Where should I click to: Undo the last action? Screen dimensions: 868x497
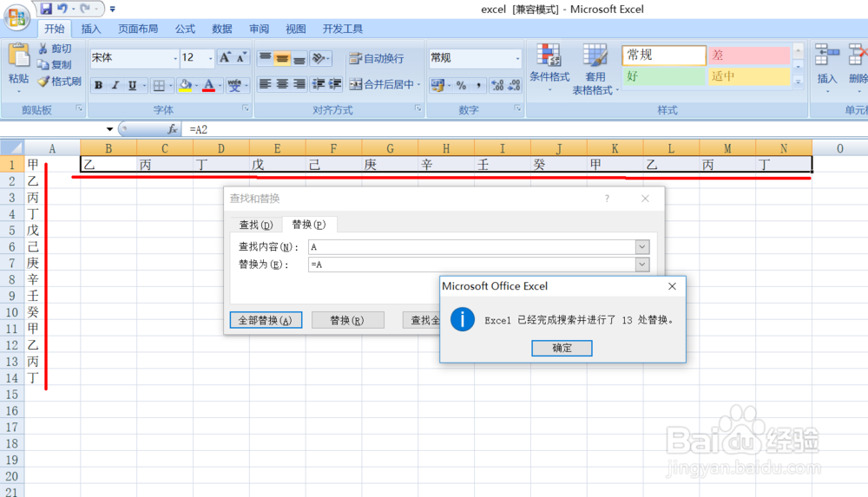tap(62, 9)
